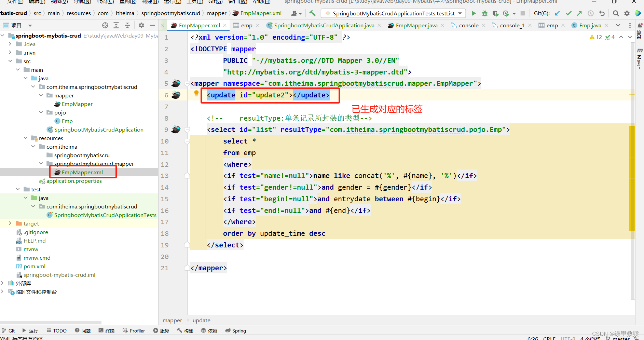Click the Git update blue arrow icon
Image resolution: width=644 pixels, height=340 pixels.
point(557,13)
